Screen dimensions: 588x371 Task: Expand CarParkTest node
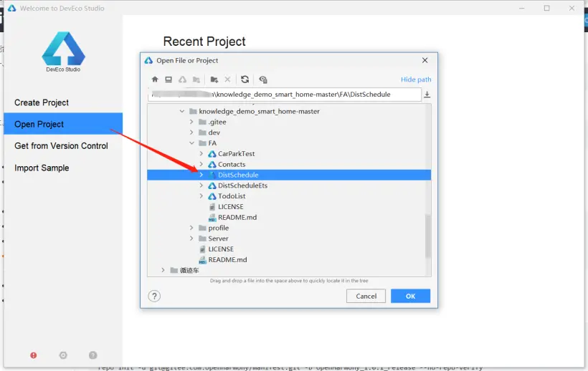[x=201, y=154]
